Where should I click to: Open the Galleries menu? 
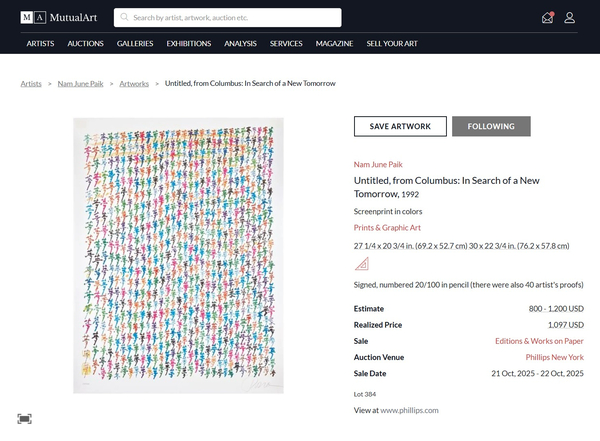tap(135, 44)
